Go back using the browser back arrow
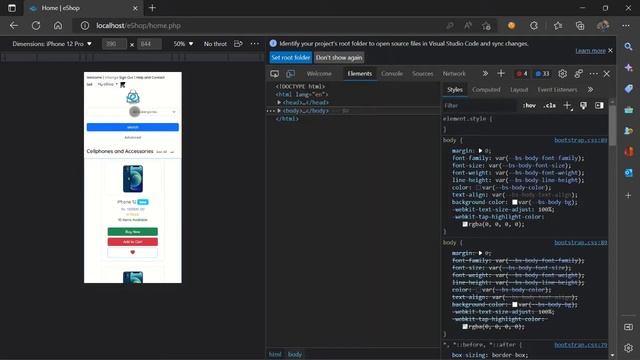The image size is (640, 360). click(x=14, y=25)
